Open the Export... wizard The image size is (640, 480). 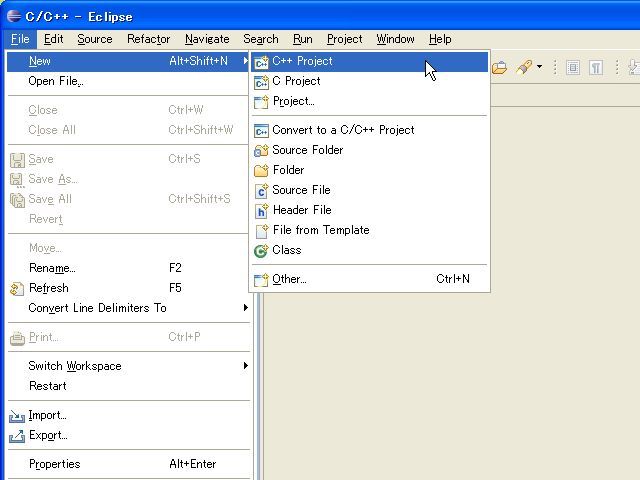tap(129, 436)
